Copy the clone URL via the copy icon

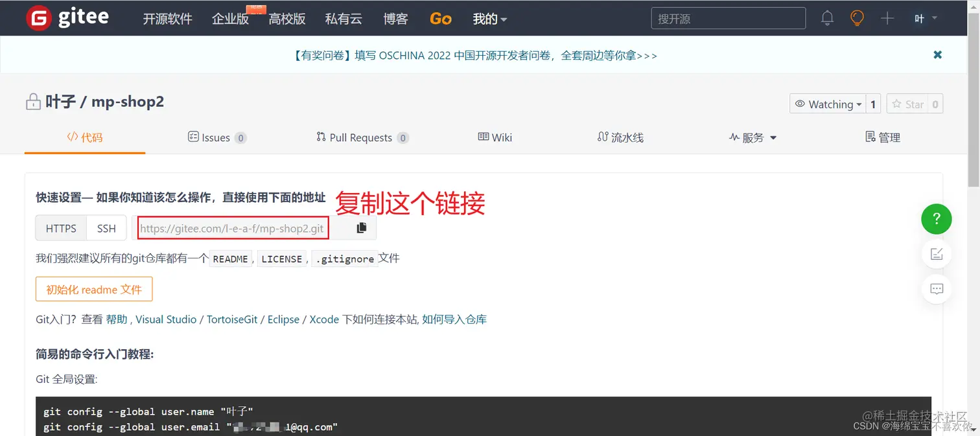tap(361, 227)
